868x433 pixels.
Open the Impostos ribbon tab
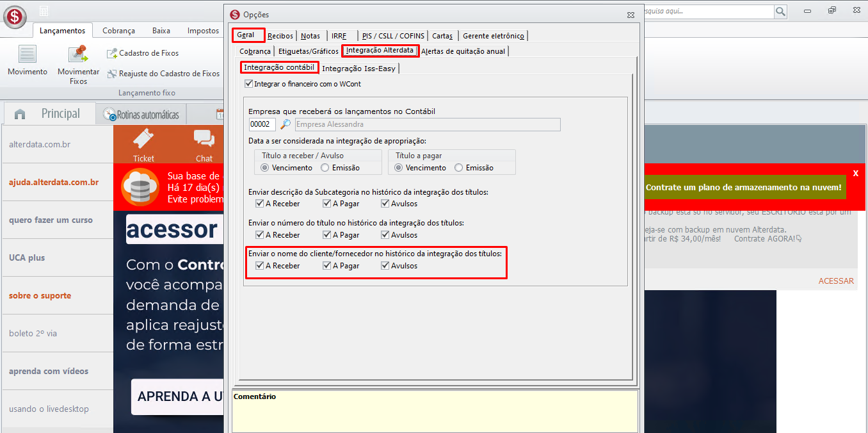[203, 31]
